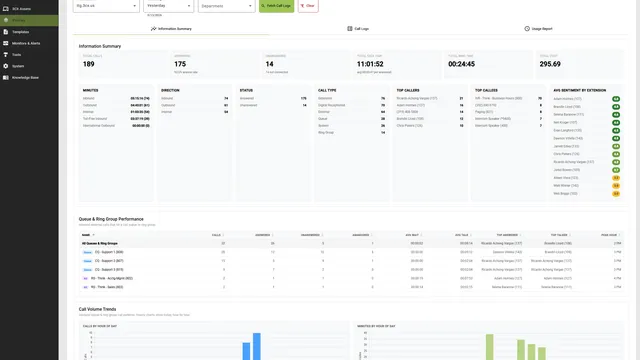Click the Clear button
The image size is (640, 360).
[308, 6]
